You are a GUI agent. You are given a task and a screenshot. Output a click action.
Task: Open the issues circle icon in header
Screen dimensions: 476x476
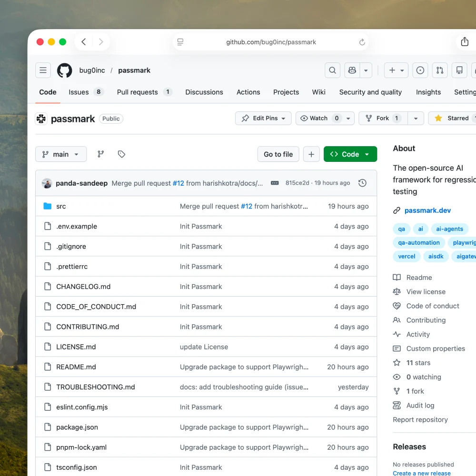pos(420,70)
